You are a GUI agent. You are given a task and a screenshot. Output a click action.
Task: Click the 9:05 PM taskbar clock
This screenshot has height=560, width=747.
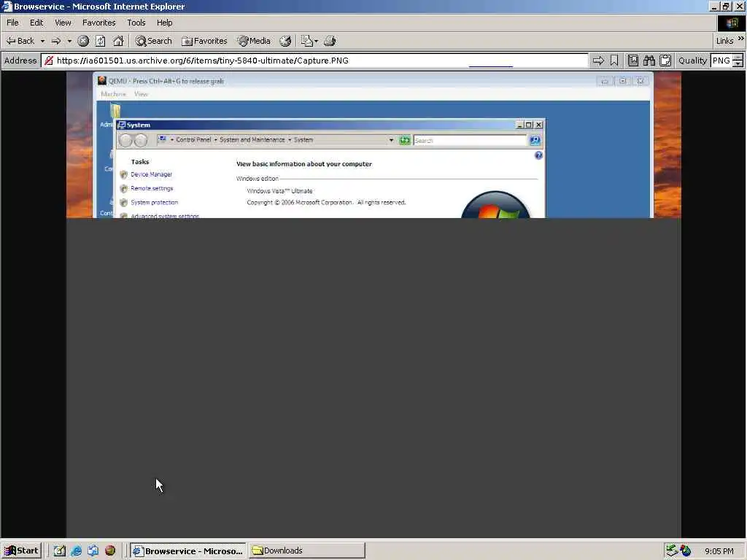pyautogui.click(x=719, y=551)
